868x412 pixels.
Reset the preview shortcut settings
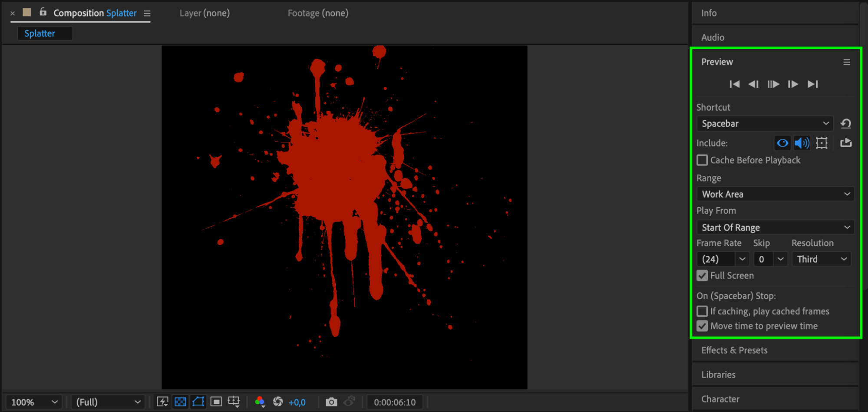(845, 124)
